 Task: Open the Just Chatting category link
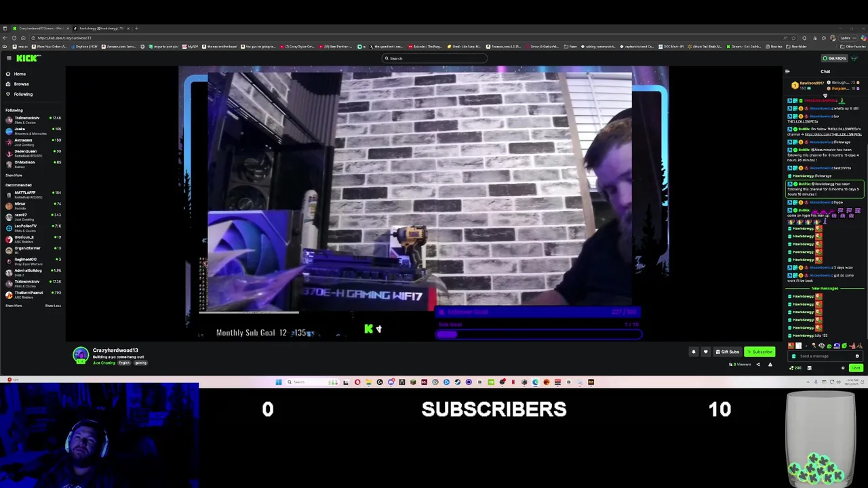104,363
